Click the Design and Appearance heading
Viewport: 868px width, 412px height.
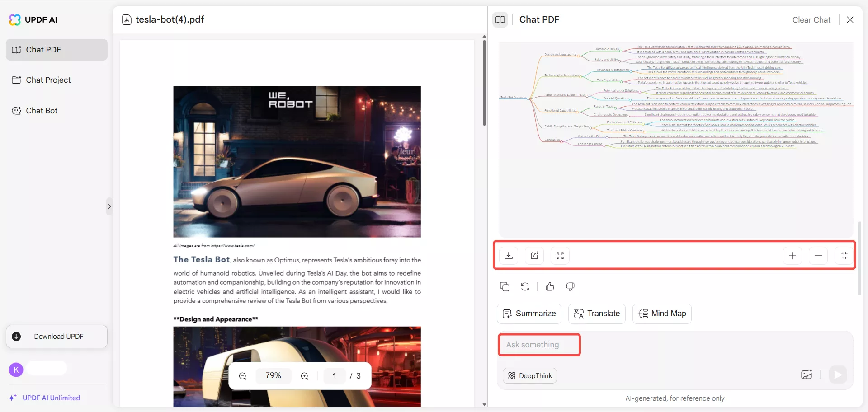click(216, 319)
